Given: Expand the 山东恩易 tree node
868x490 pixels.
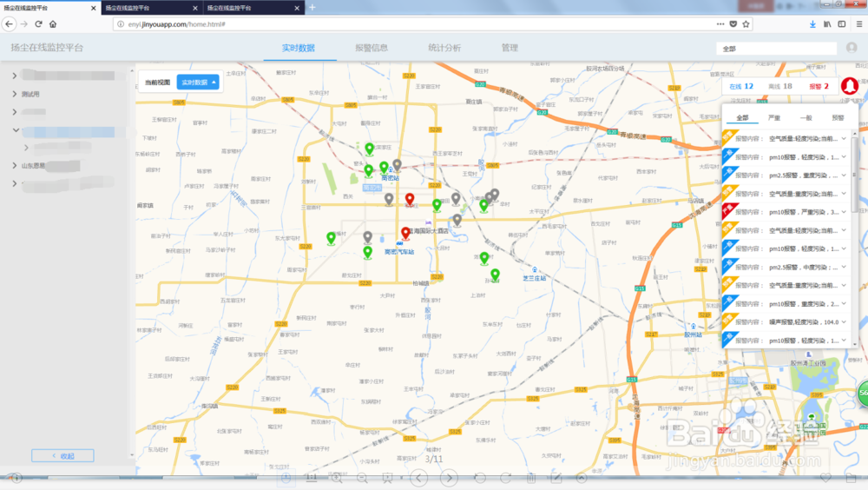Looking at the screenshot, I should pos(15,165).
